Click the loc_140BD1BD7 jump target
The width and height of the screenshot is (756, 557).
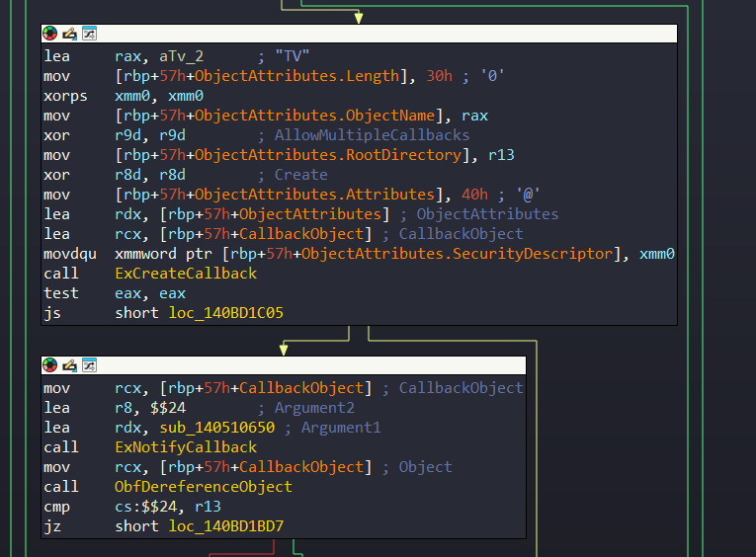click(x=226, y=526)
